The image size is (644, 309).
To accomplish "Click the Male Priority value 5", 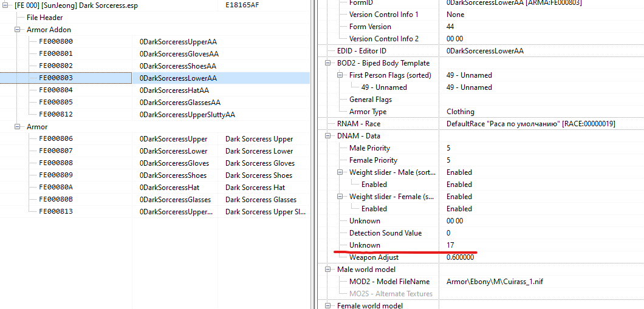I will coord(448,148).
